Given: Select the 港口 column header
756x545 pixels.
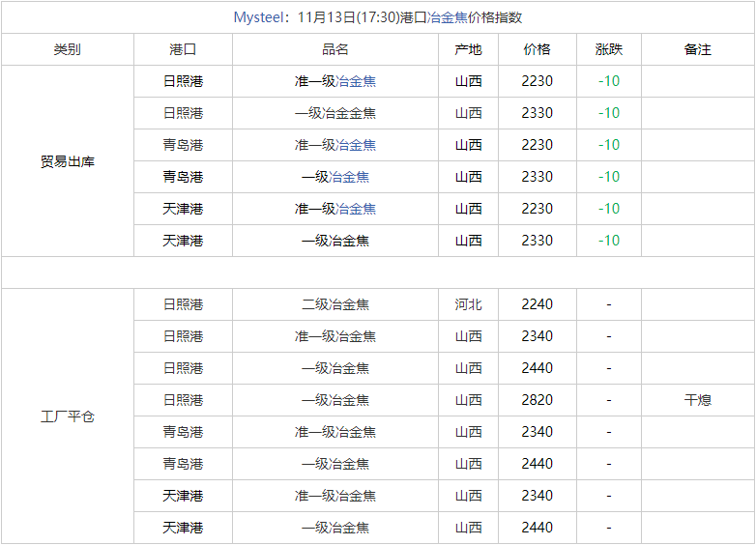Looking at the screenshot, I should [x=184, y=49].
